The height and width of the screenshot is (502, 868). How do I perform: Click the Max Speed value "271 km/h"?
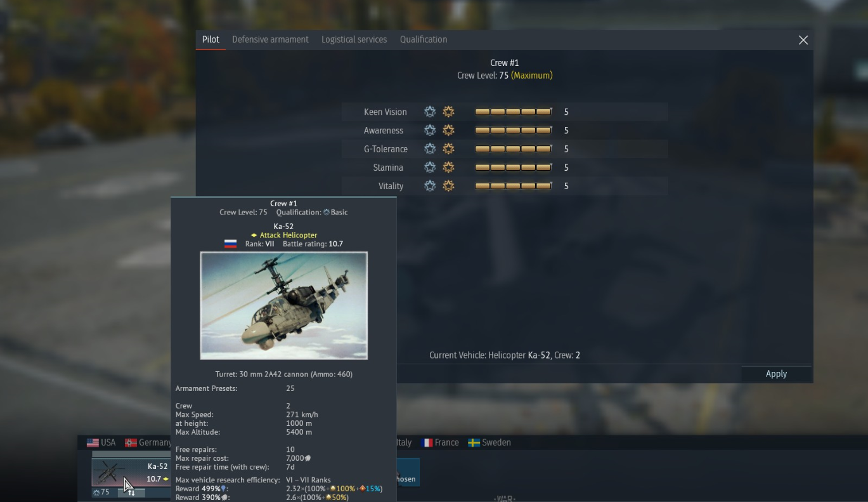pos(302,414)
